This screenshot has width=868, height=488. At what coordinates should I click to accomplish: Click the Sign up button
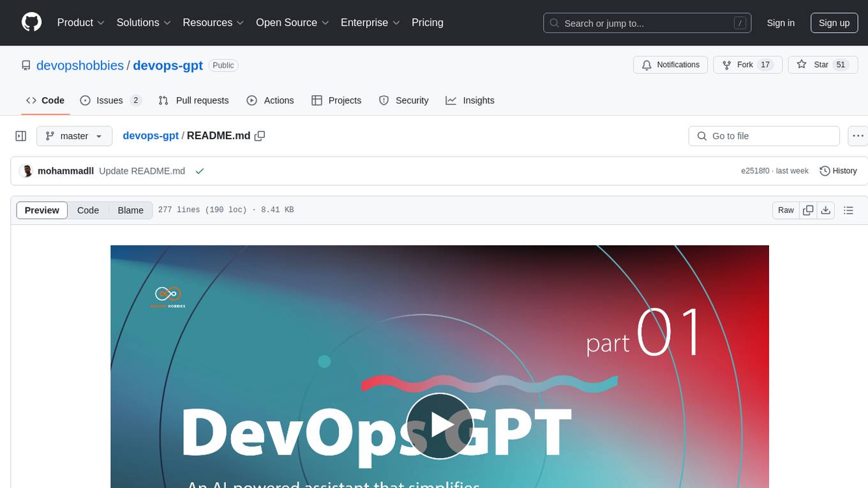[834, 23]
